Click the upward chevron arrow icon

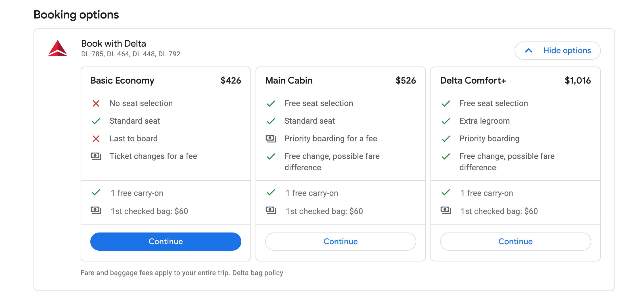(x=529, y=51)
